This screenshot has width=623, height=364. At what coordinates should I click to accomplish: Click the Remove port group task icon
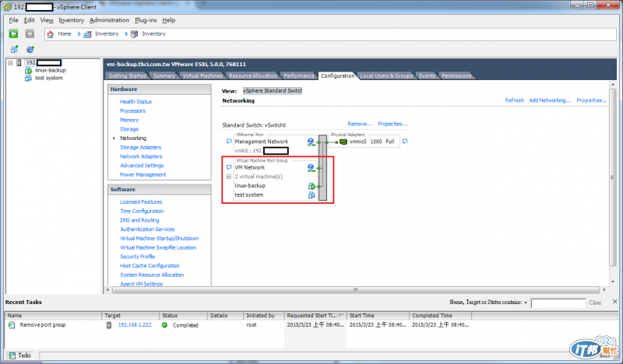coord(11,324)
